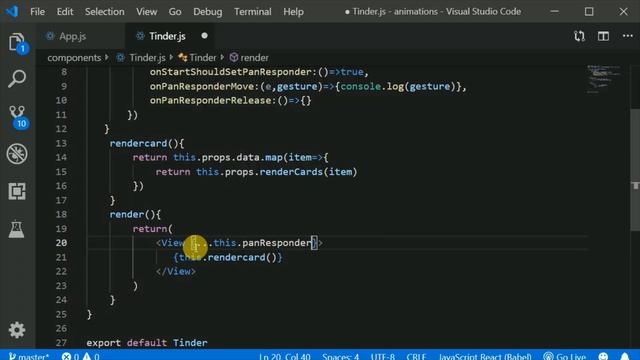640x360 pixels.
Task: Click the feedback smiley in status bar
Action: click(x=603, y=356)
